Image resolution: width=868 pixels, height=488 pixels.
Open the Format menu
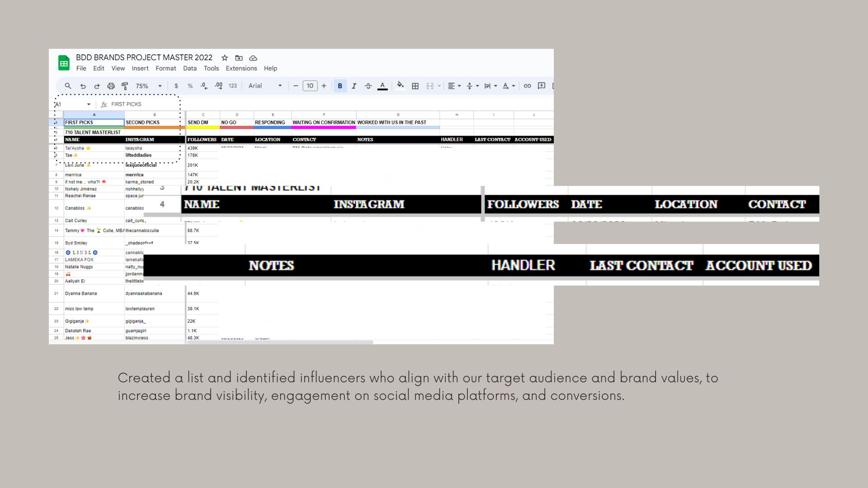(165, 68)
